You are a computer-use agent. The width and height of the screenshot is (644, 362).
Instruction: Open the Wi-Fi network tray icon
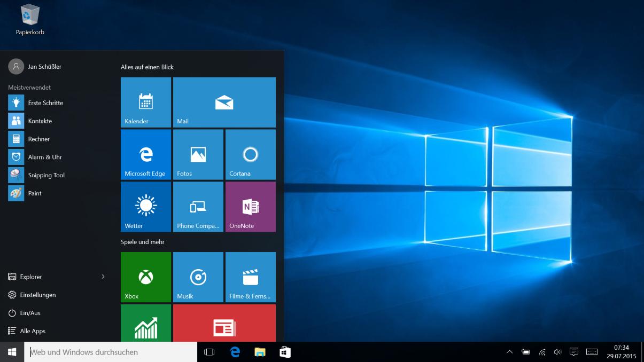point(542,352)
